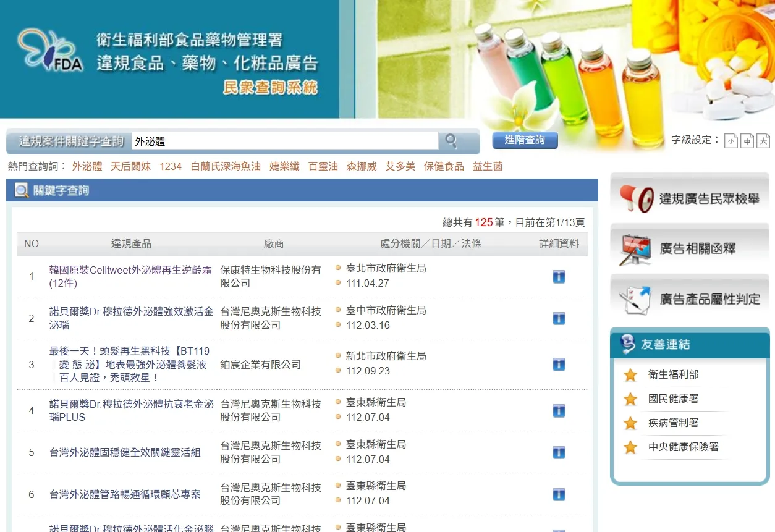Set font size to small (小)
The width and height of the screenshot is (775, 532).
click(731, 141)
